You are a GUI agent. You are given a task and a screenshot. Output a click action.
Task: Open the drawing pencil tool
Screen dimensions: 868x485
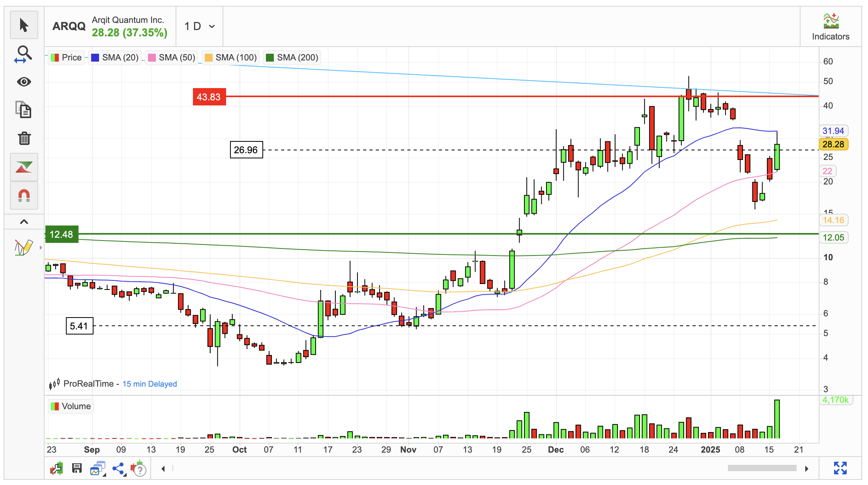pyautogui.click(x=23, y=247)
